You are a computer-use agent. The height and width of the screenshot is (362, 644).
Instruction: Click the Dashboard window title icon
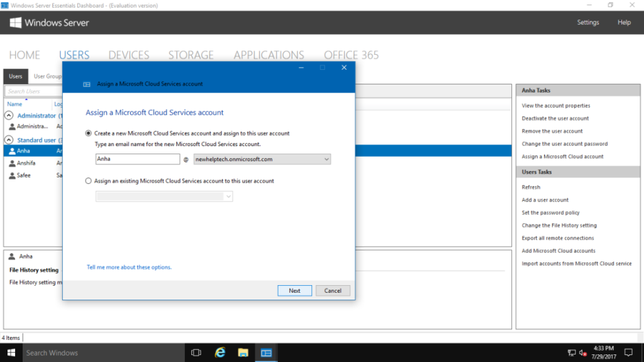(4, 5)
